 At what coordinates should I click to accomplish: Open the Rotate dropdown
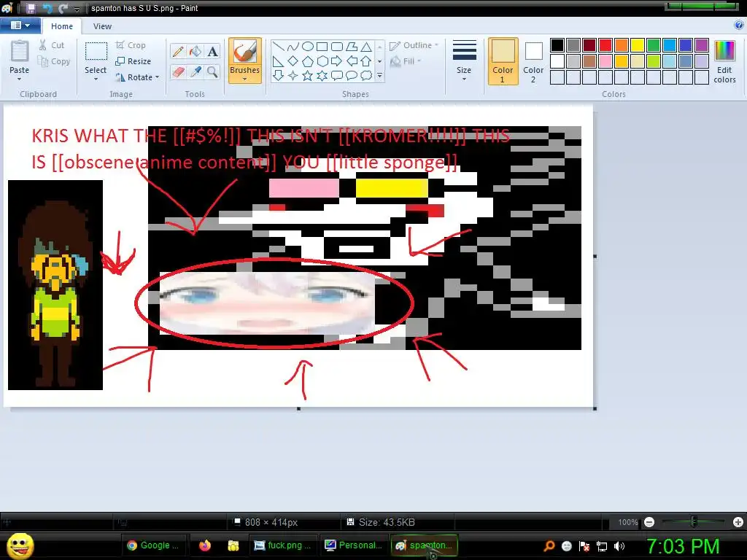(x=138, y=77)
